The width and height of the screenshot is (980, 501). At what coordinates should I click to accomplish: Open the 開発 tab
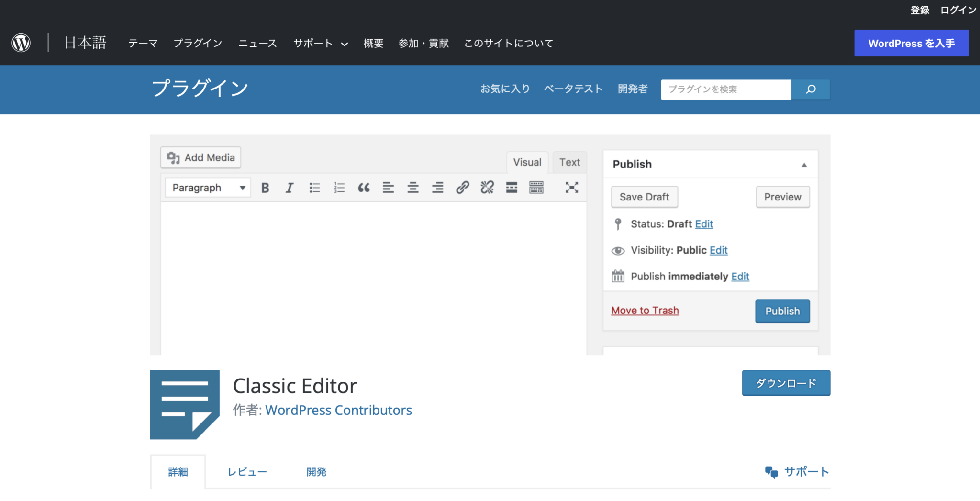[315, 471]
